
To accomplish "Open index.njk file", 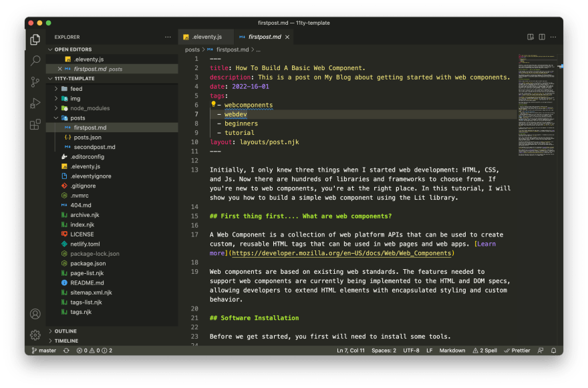I will (112, 225).
